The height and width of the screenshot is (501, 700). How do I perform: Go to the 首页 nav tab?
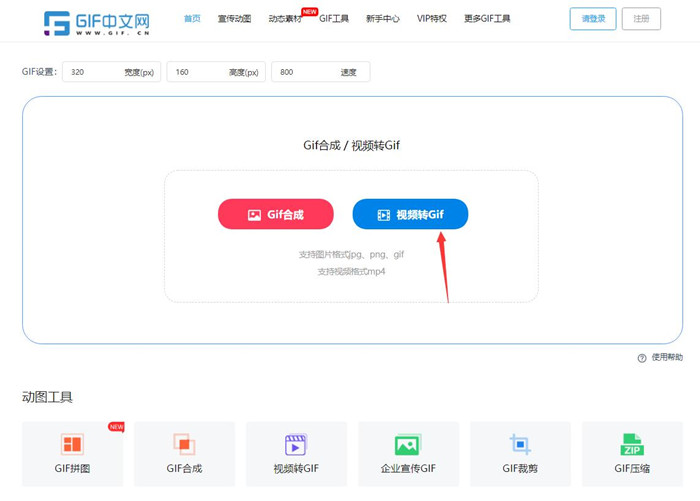pos(192,19)
